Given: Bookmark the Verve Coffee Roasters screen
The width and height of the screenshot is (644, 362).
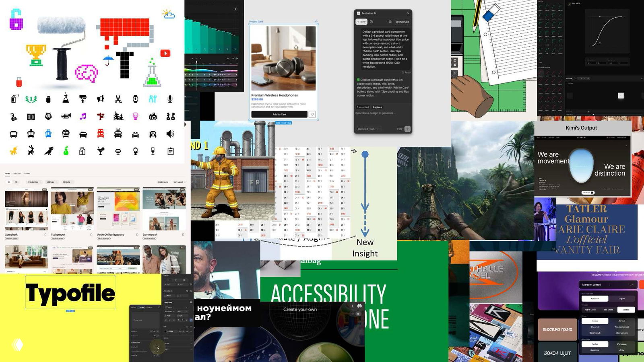Looking at the screenshot, I should pyautogui.click(x=137, y=234).
